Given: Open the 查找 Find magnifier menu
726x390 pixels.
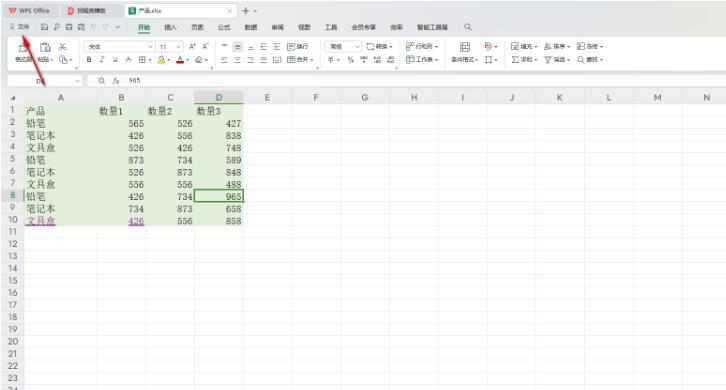Looking at the screenshot, I should [x=590, y=60].
